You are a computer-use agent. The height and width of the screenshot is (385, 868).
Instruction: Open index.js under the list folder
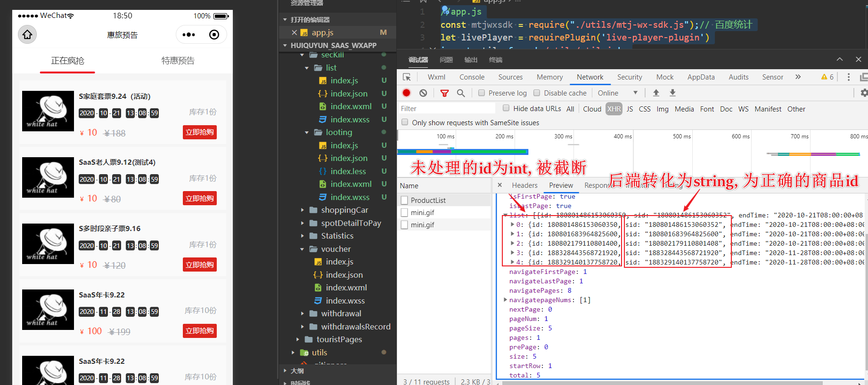[344, 80]
